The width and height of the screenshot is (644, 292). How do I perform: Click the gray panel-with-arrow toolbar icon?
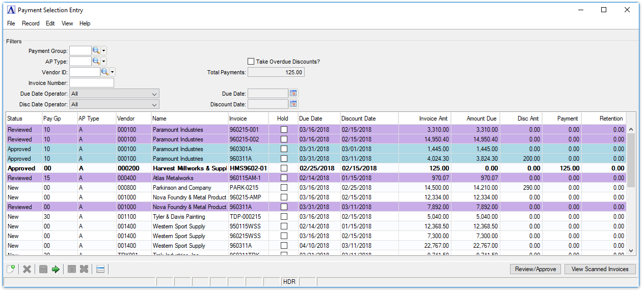72,269
